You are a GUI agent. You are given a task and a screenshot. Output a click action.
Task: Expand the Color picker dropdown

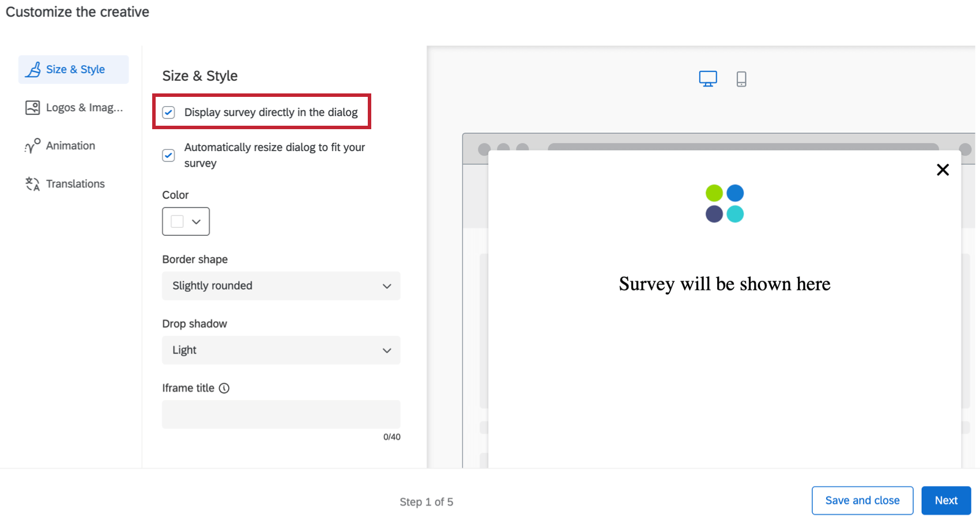click(x=196, y=221)
